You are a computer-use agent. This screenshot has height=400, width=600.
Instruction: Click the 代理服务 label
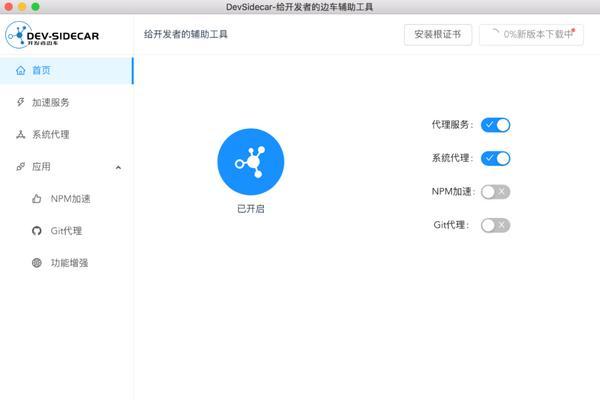pyautogui.click(x=452, y=125)
